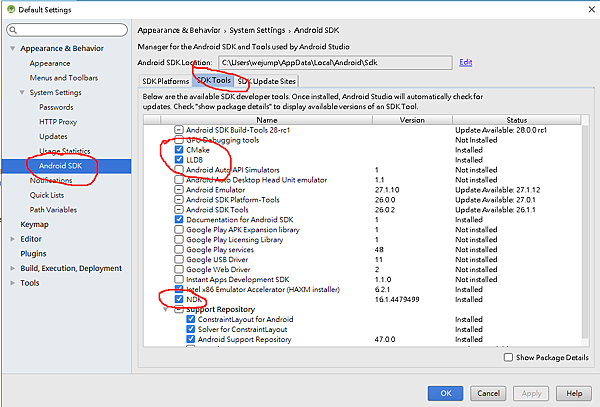Uncheck the NDK checkbox
Image resolution: width=600 pixels, height=407 pixels.
tap(179, 299)
